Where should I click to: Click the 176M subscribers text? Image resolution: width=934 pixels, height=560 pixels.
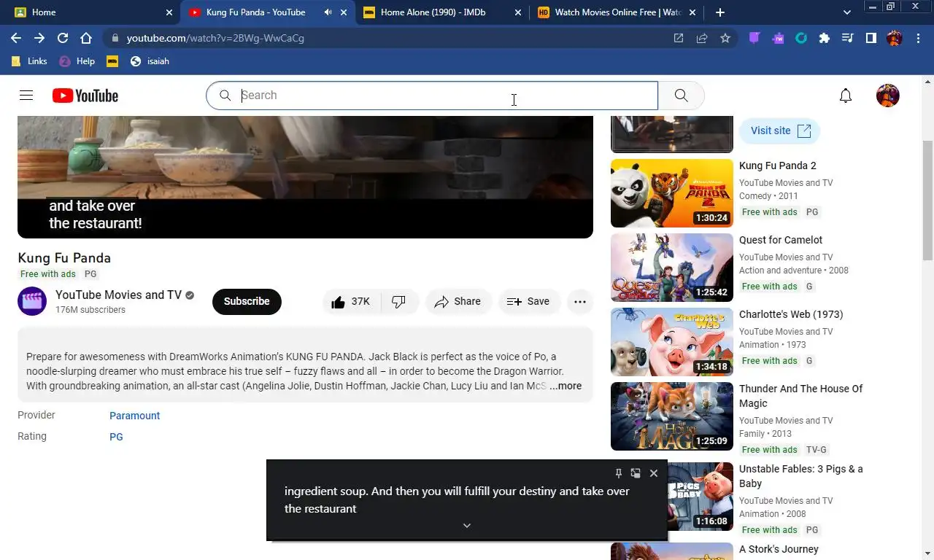[90, 310]
